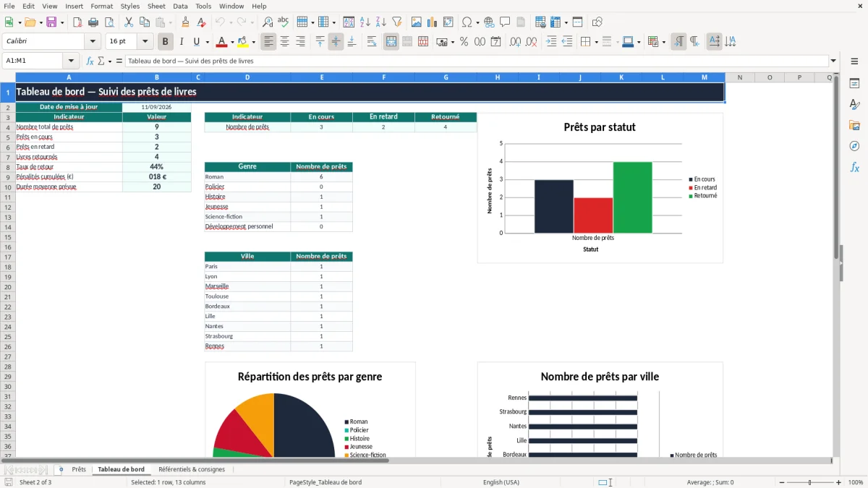Screen dimensions: 868x488
Task: Insert a pivot table
Action: [x=448, y=22]
